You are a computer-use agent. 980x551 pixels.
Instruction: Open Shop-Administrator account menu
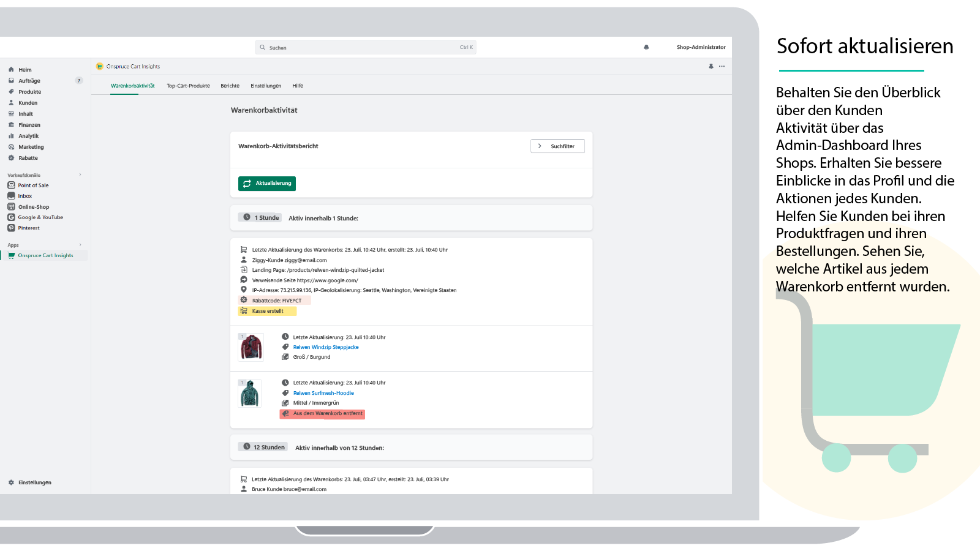click(x=701, y=47)
